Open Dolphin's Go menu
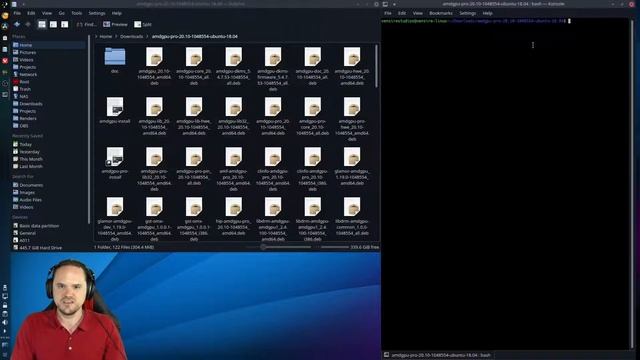The height and width of the screenshot is (360, 640). (x=61, y=13)
